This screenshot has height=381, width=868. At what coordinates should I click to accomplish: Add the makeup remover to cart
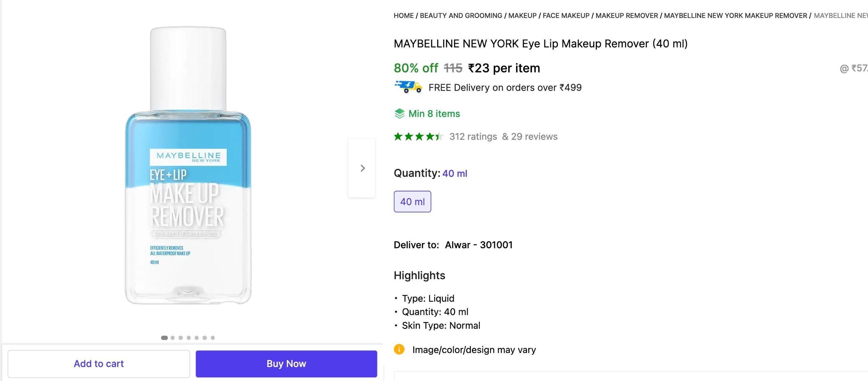(99, 364)
